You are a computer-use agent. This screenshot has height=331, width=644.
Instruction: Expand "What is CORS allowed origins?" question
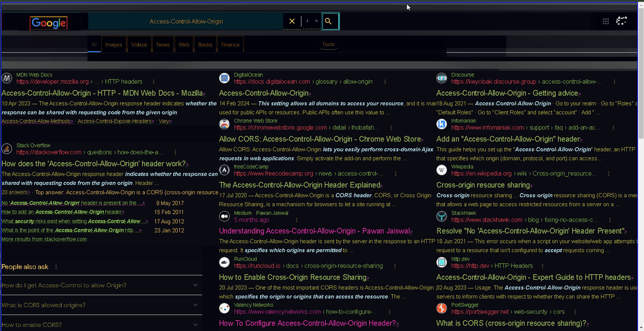101,305
